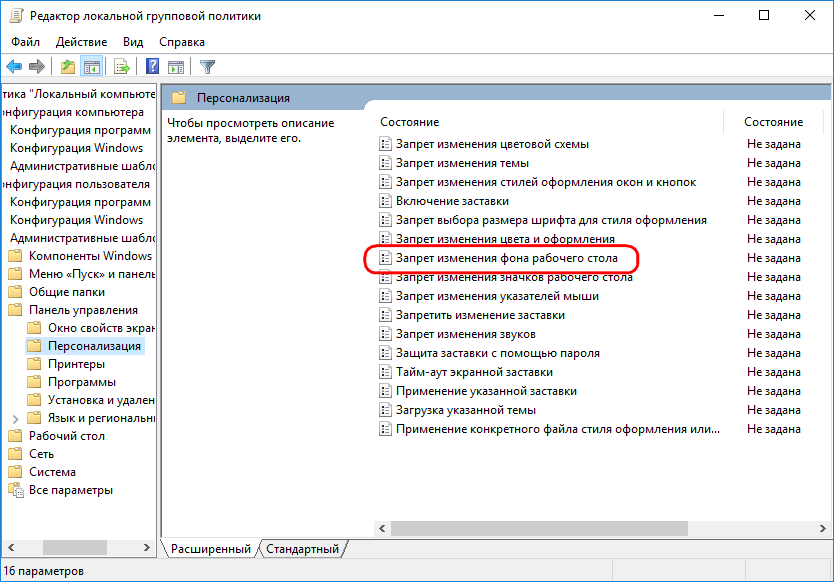The height and width of the screenshot is (582, 834).
Task: Click the policy list horizontal scrollbar thumb
Action: tap(539, 528)
